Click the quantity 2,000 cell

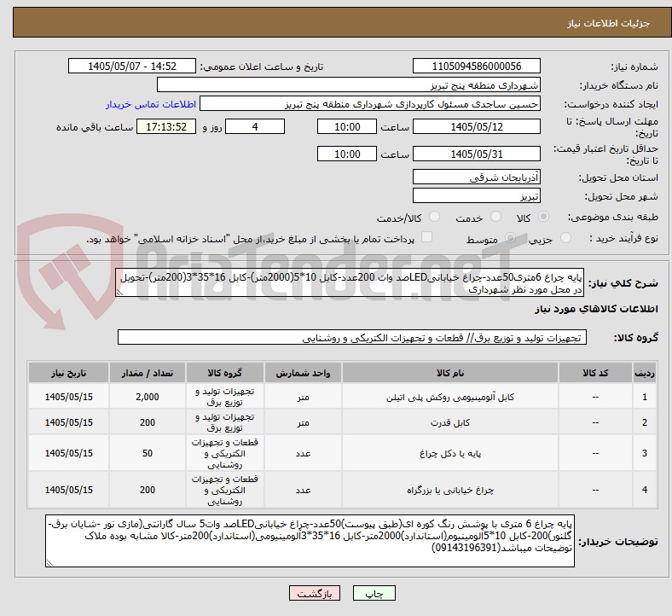point(148,397)
